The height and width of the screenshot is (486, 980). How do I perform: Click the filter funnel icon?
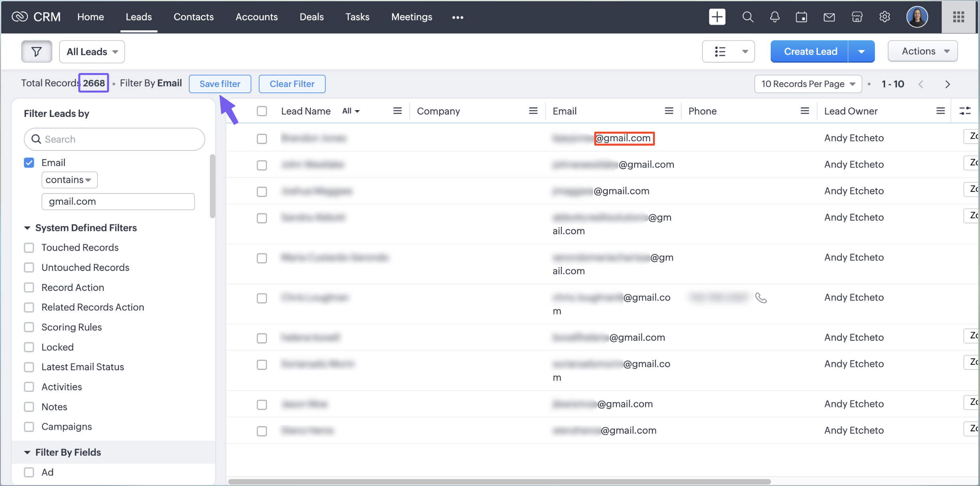pos(36,51)
